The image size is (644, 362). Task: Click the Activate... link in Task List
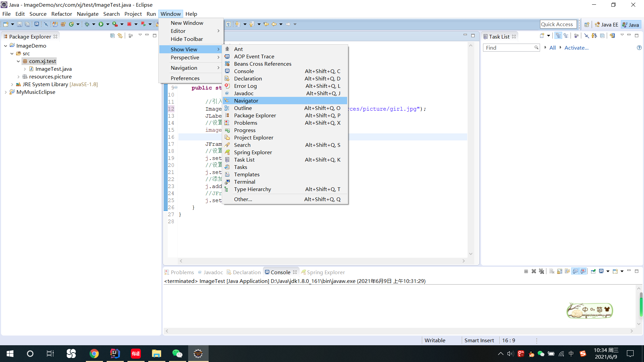point(576,48)
